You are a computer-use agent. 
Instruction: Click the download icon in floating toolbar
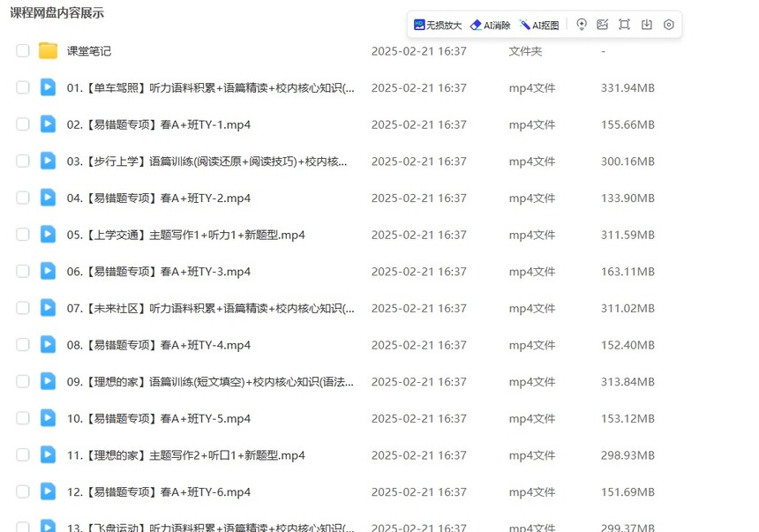[647, 25]
